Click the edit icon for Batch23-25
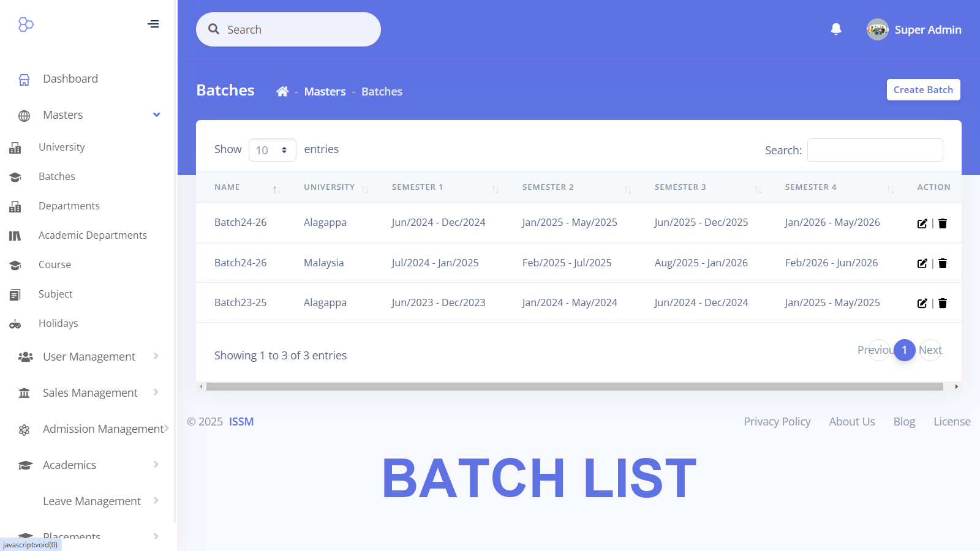 pyautogui.click(x=922, y=303)
